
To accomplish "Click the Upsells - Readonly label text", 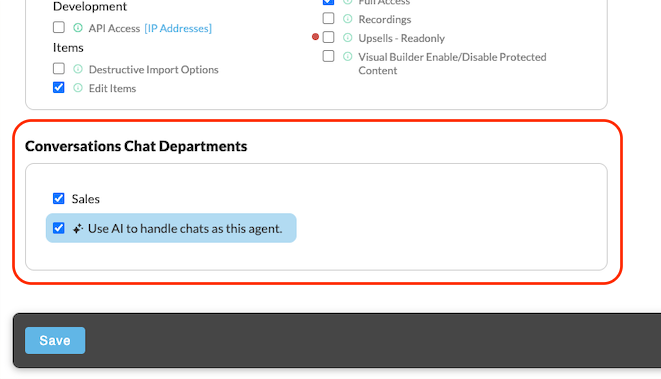I will [401, 38].
